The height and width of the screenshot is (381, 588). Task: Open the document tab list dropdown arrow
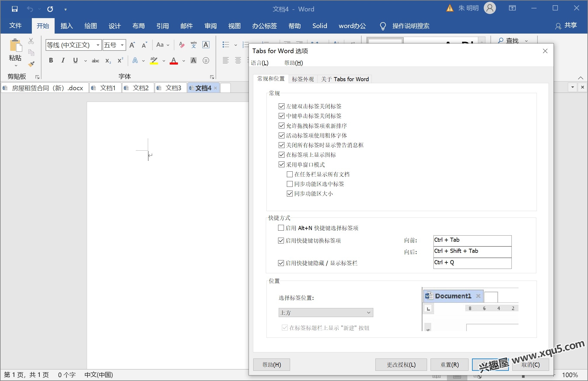click(573, 87)
